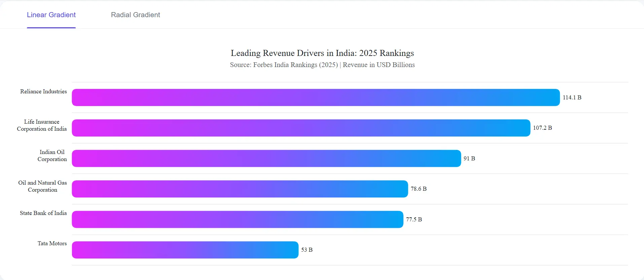Click the chart title 'Leading Revenue Drivers in India'

(322, 53)
